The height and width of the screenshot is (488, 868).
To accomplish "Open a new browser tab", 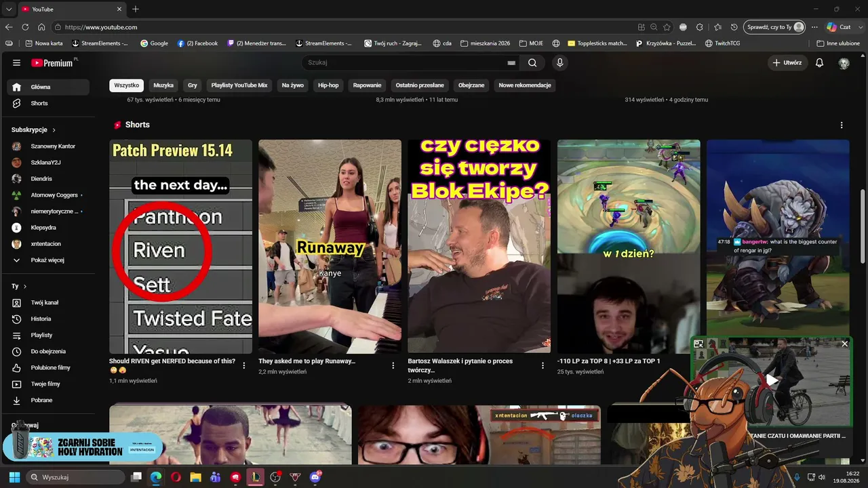I will (x=136, y=9).
